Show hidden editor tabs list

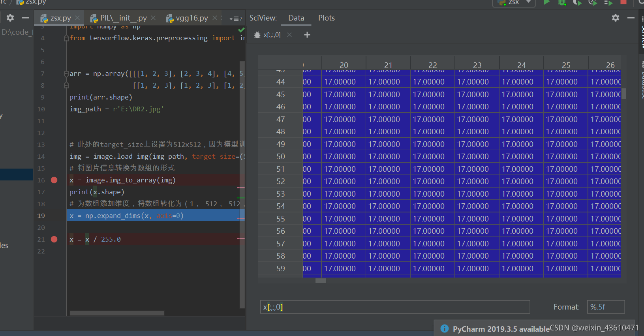pyautogui.click(x=236, y=19)
